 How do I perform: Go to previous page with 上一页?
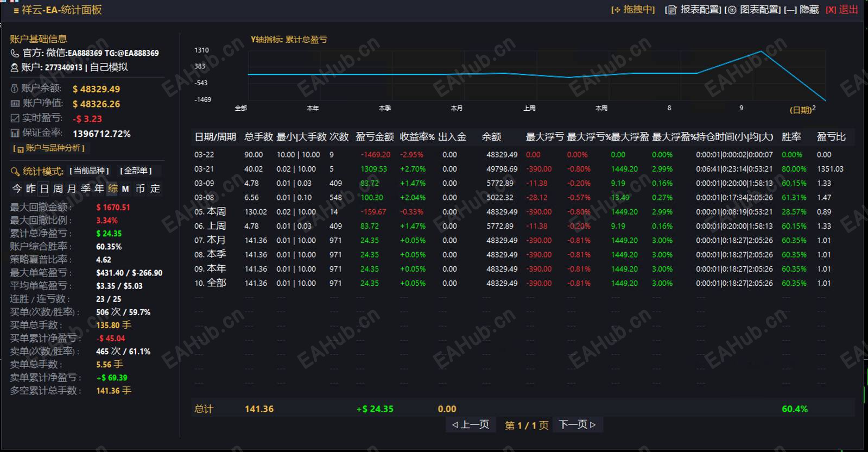click(471, 425)
